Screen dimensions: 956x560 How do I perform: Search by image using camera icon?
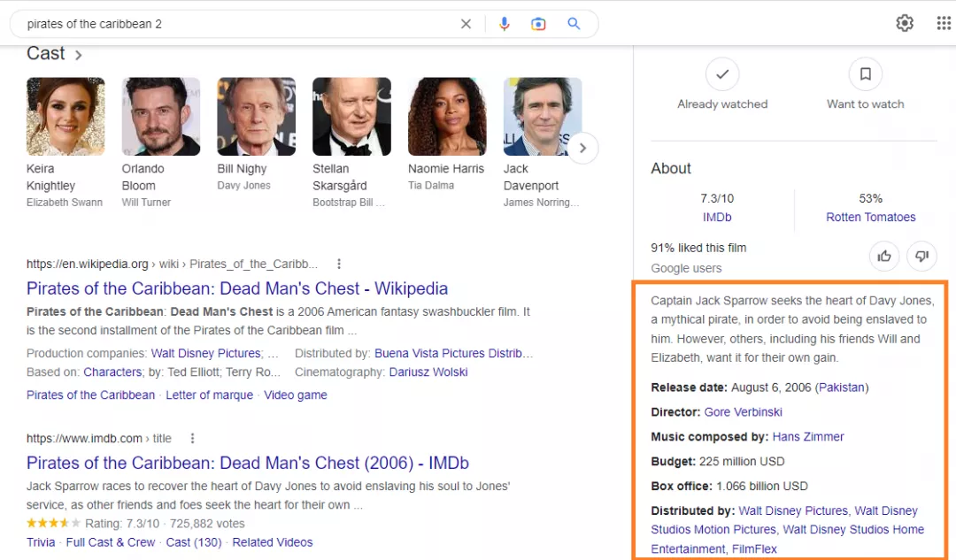tap(538, 24)
